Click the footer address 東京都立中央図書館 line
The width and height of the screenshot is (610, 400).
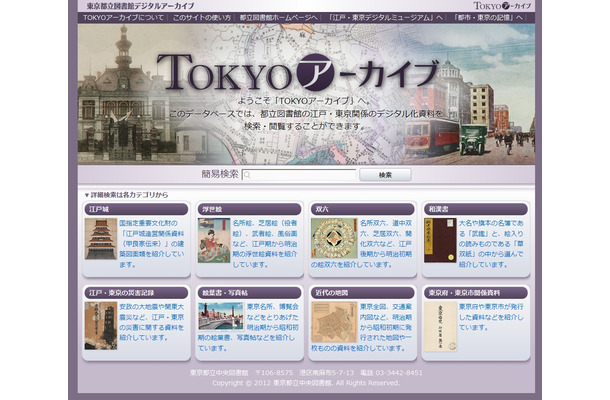pyautogui.click(x=306, y=373)
